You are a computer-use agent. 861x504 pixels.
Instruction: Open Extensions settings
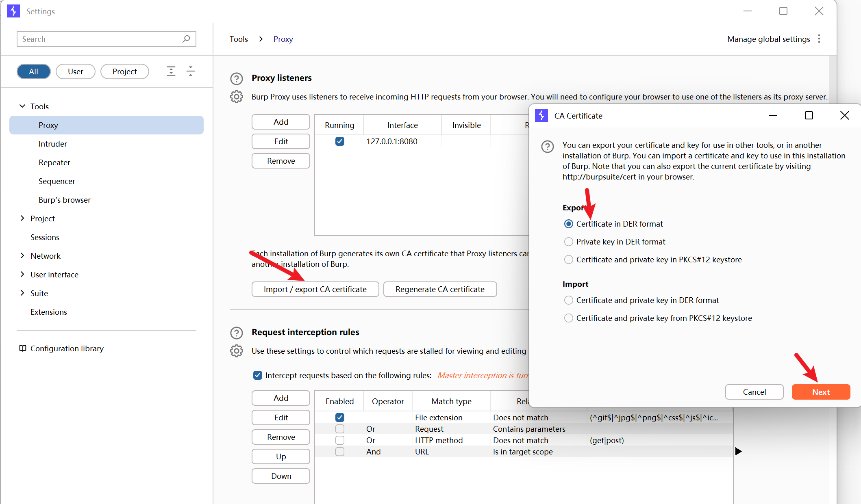49,312
